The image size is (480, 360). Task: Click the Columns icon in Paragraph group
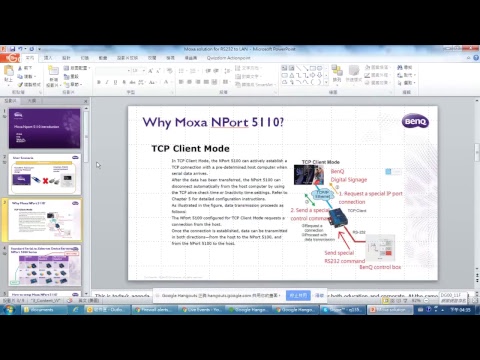226,82
